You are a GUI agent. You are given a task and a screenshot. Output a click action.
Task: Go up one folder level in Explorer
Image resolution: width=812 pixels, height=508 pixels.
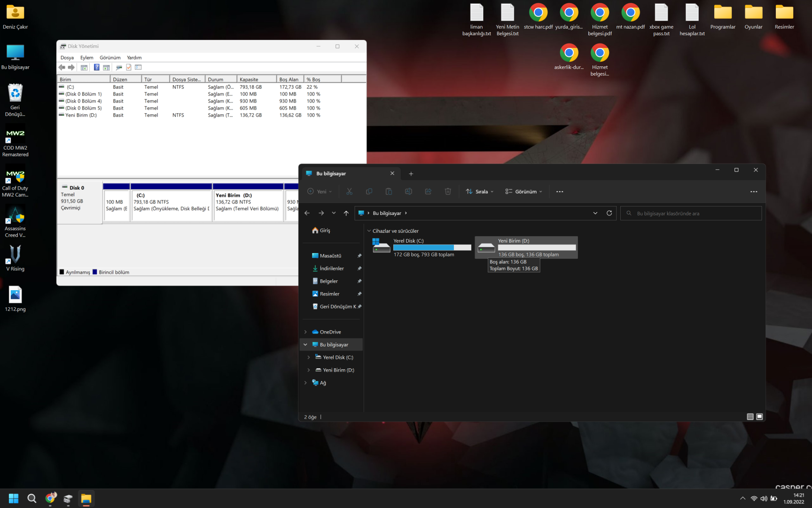pos(346,213)
